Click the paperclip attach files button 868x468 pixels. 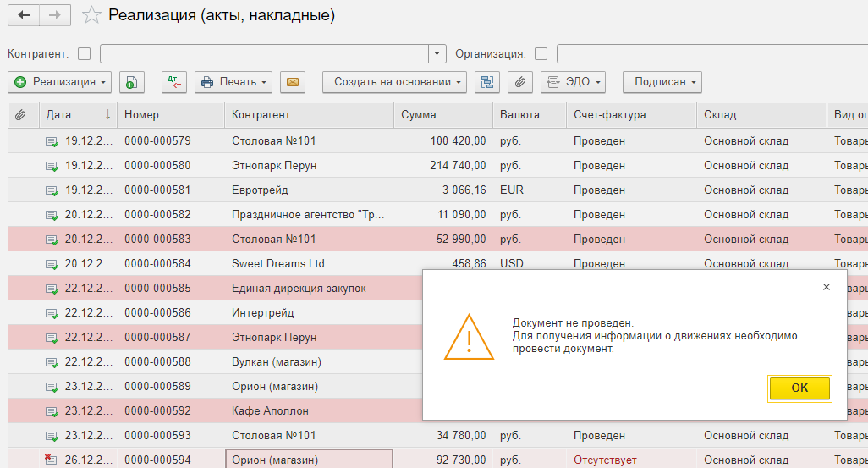click(x=519, y=83)
